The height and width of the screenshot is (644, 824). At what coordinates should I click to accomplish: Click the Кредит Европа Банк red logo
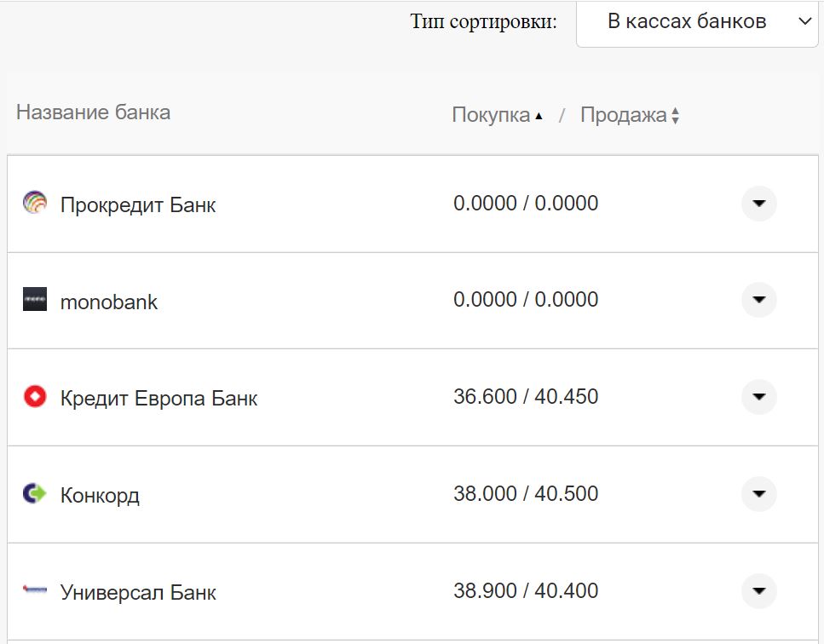(33, 397)
